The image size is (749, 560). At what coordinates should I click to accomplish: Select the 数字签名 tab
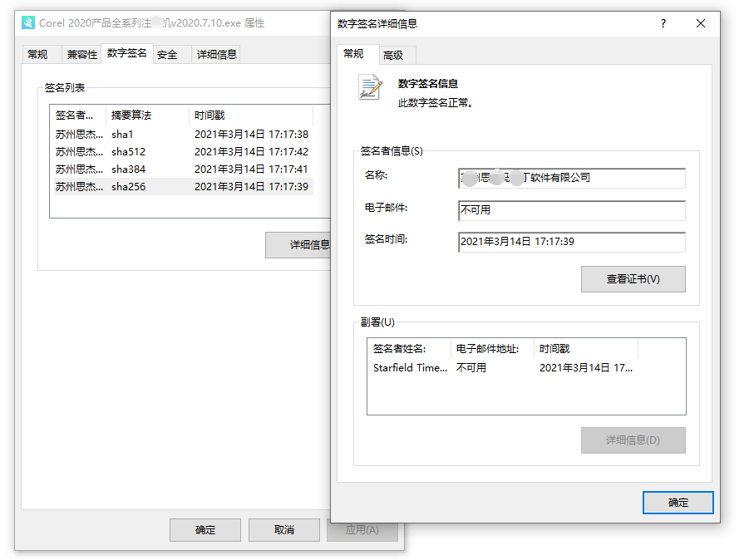126,53
